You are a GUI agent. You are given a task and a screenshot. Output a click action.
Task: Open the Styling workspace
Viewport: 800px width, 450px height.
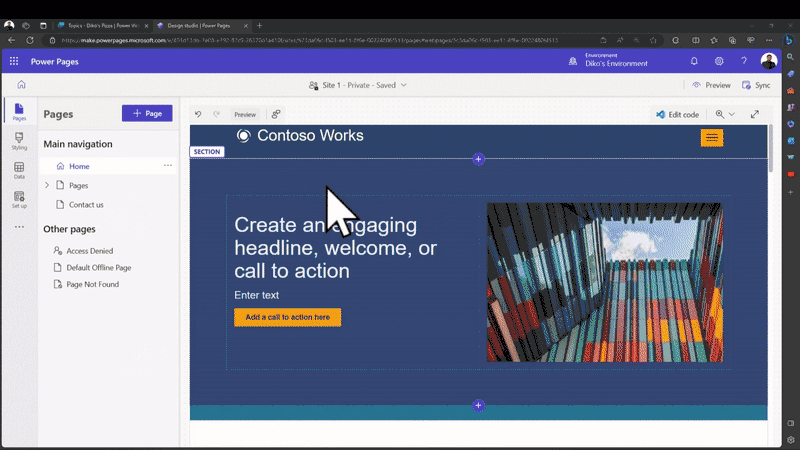(19, 141)
